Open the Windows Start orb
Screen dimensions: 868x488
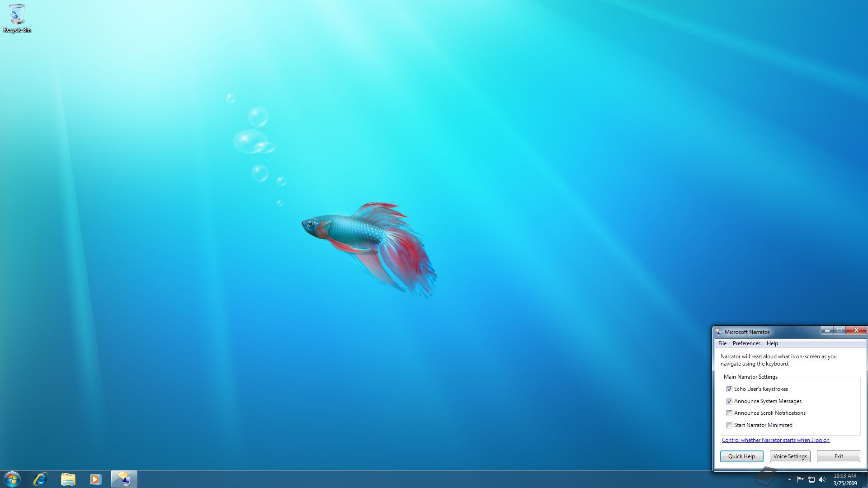12,479
